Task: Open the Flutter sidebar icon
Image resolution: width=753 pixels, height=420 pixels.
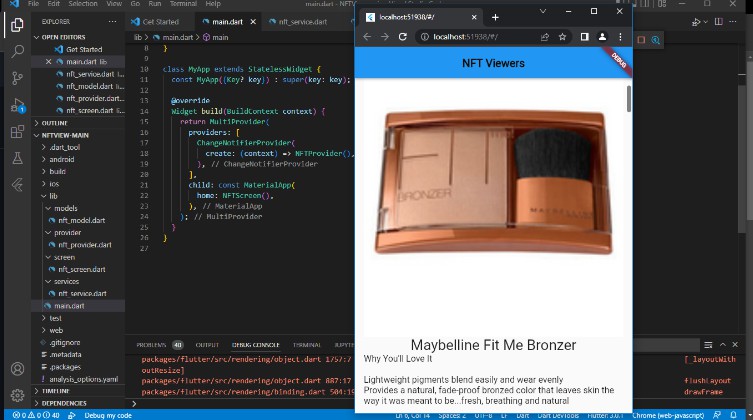Action: 17,185
